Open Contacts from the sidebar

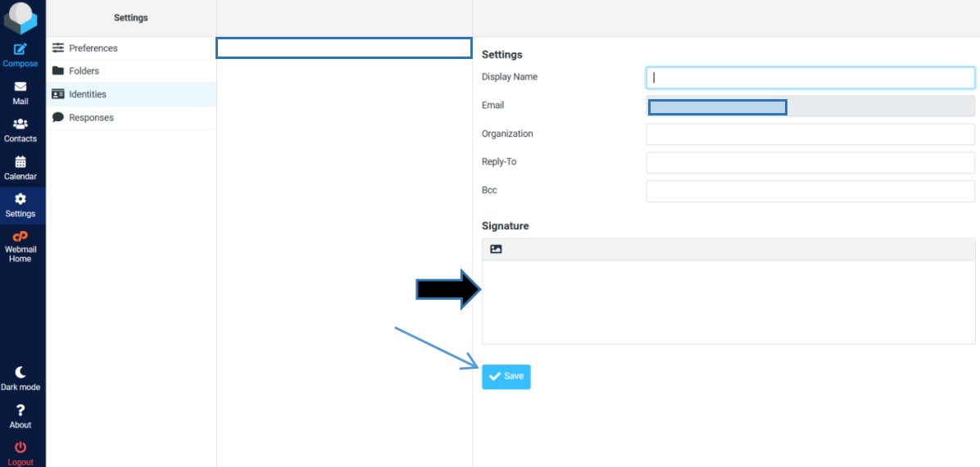[x=20, y=130]
